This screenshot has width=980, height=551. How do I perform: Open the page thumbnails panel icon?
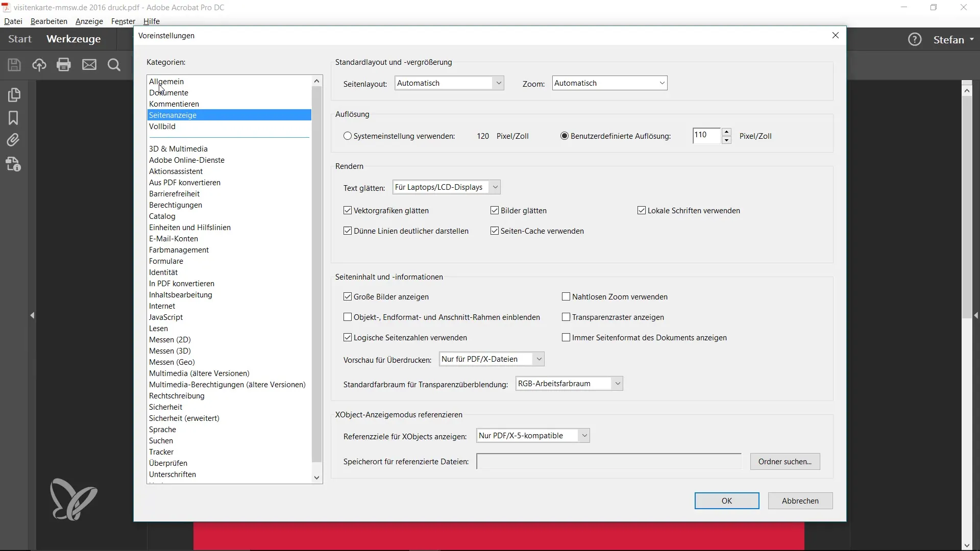14,95
